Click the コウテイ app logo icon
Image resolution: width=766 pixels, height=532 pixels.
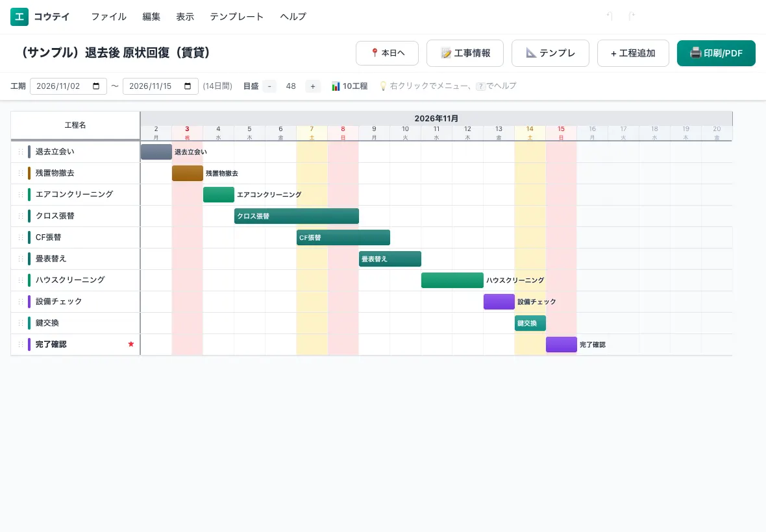(x=19, y=17)
